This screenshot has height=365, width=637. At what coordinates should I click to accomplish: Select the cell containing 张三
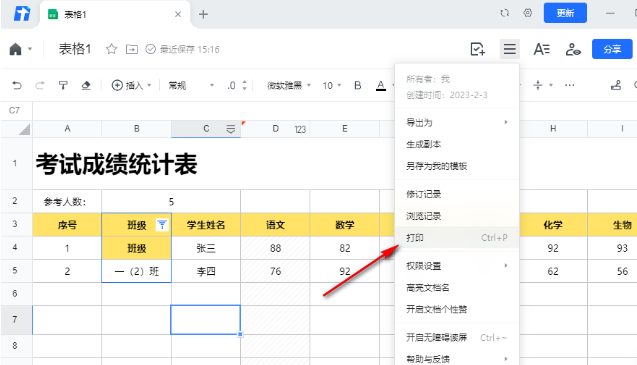206,248
